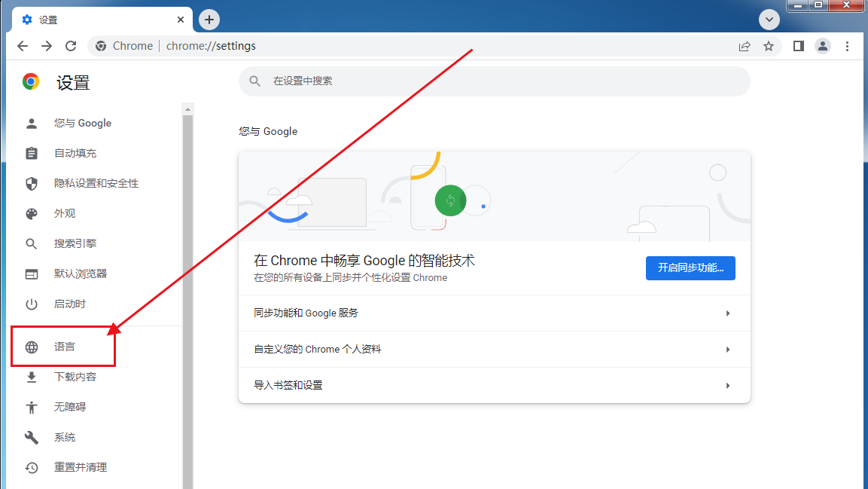868x489 pixels.
Task: Click the Chrome site info icon in address bar
Action: point(101,46)
